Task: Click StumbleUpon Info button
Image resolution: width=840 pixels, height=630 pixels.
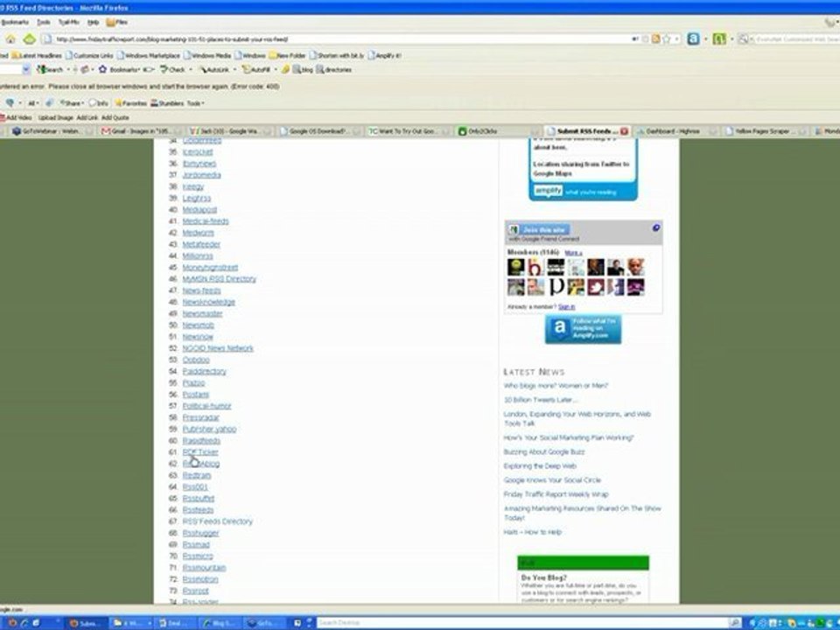Action: click(99, 103)
